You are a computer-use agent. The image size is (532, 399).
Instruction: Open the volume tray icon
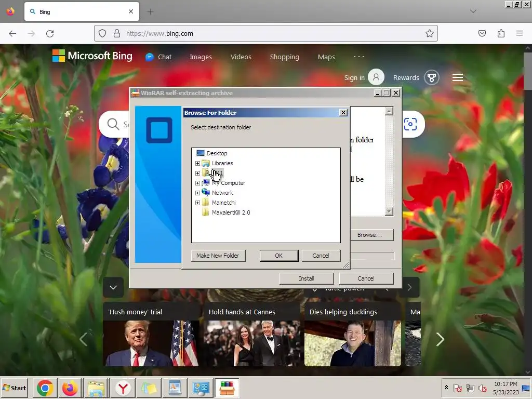click(482, 388)
